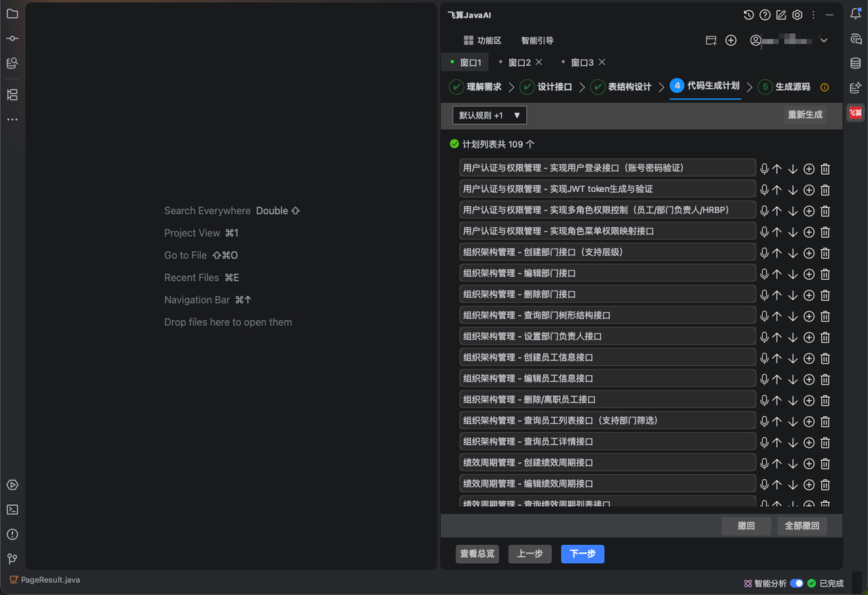Close the 窗口3 tab
The width and height of the screenshot is (868, 595).
click(x=602, y=62)
